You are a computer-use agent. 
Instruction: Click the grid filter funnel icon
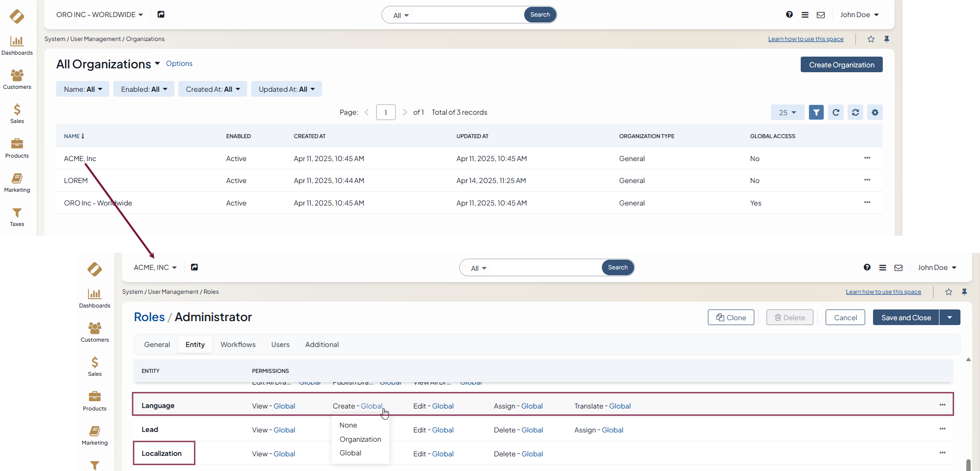point(816,112)
